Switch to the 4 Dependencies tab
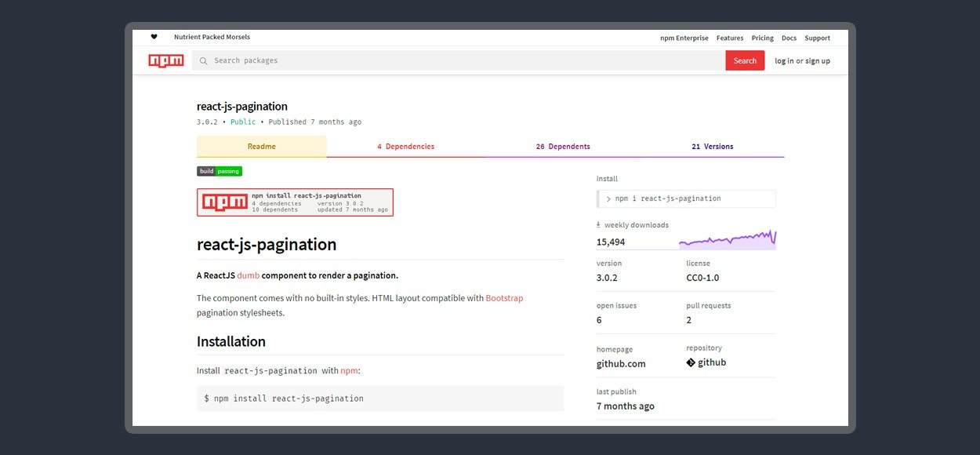 [x=405, y=147]
